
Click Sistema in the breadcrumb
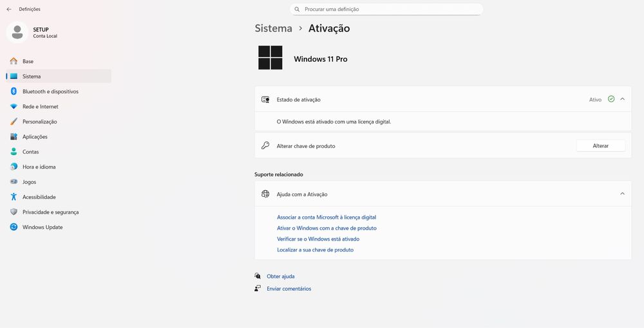pyautogui.click(x=273, y=28)
